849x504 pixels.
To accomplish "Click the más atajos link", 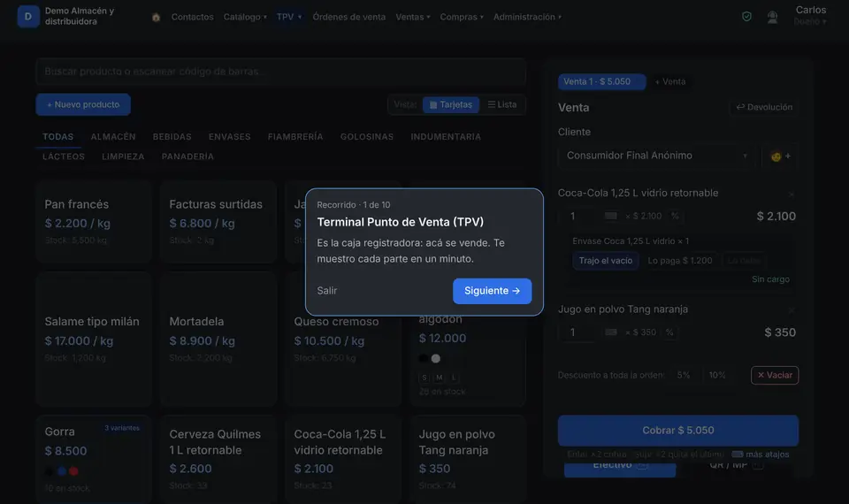I will [768, 454].
